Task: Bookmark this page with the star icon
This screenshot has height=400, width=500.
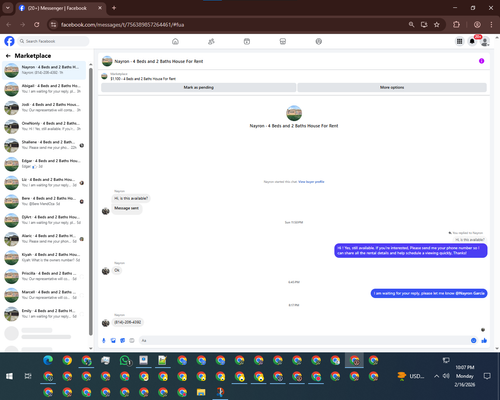Action: (x=437, y=25)
